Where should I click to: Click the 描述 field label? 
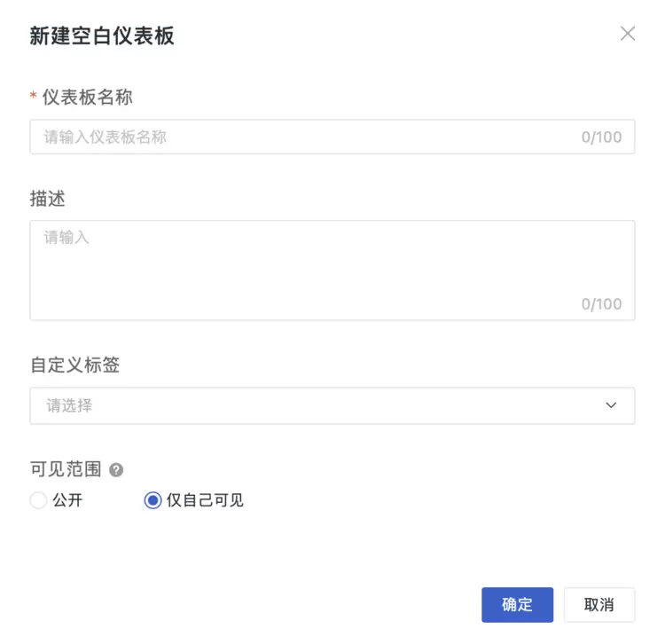tap(48, 199)
